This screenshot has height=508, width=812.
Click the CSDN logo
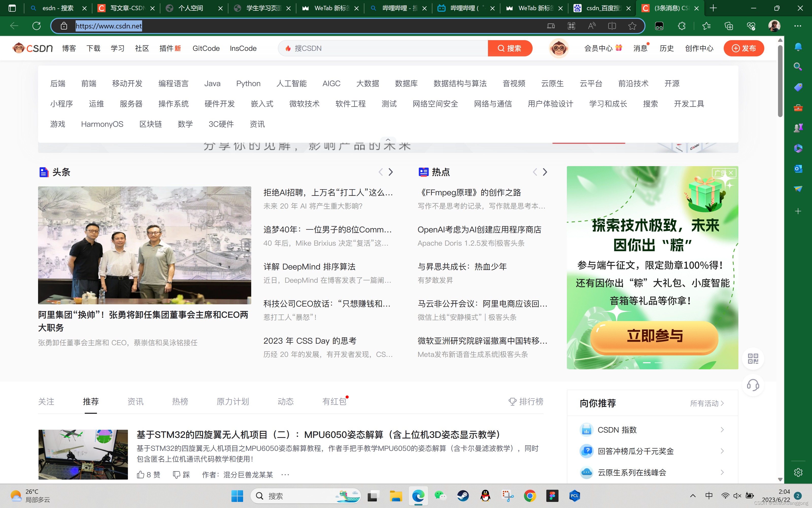click(32, 48)
